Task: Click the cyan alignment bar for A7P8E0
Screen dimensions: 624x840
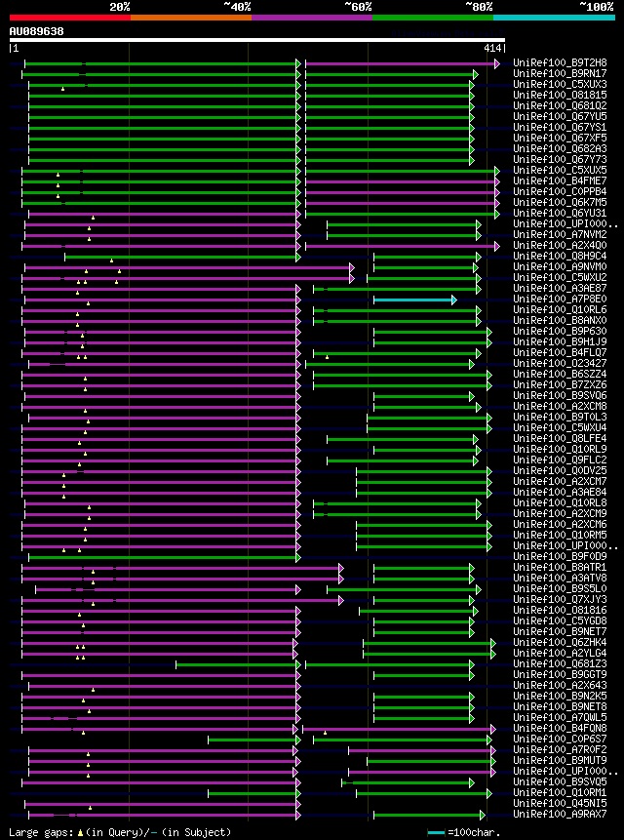Action: click(415, 300)
